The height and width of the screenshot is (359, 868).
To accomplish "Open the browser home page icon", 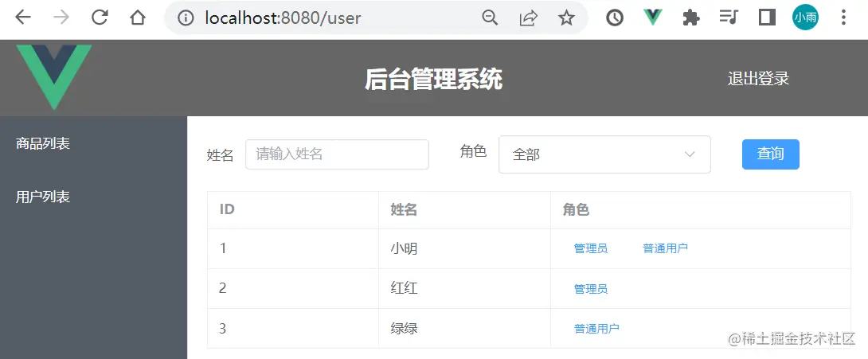I will (137, 18).
